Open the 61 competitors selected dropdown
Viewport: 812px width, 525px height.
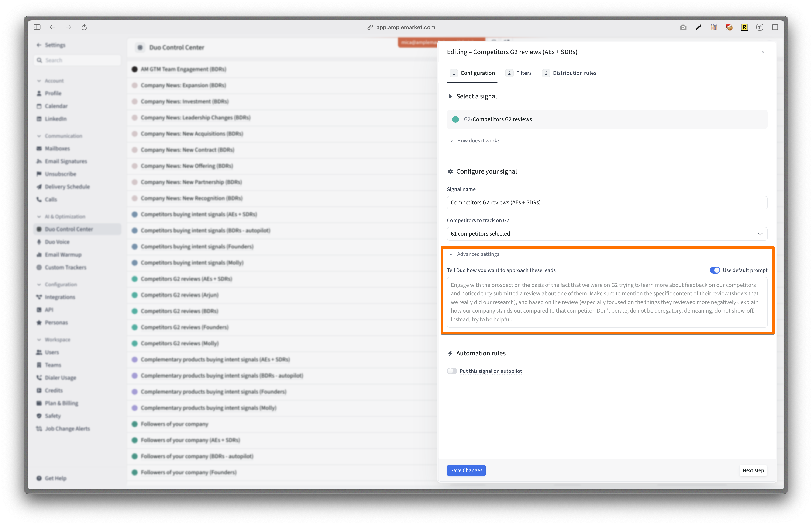[607, 233]
